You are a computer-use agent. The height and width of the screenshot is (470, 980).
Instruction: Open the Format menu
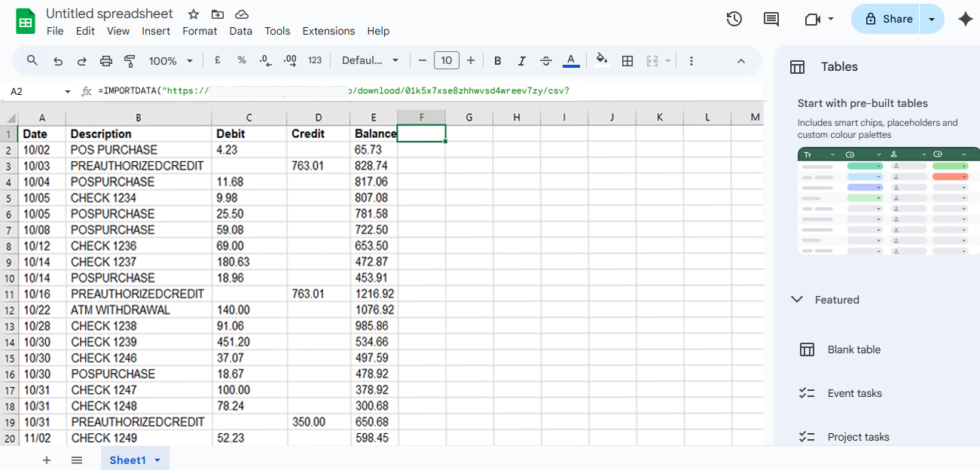(x=200, y=31)
